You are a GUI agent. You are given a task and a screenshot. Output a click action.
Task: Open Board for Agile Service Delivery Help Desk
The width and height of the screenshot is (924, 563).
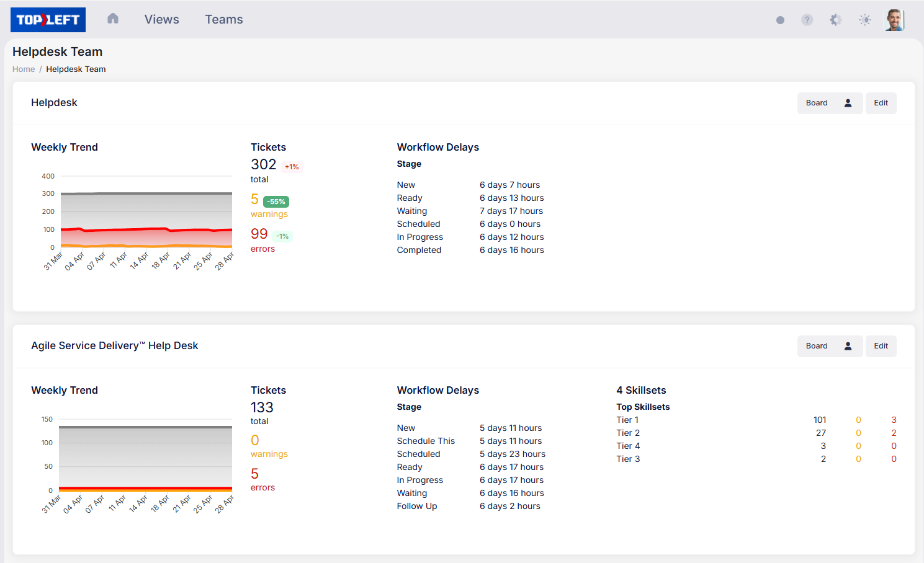817,346
